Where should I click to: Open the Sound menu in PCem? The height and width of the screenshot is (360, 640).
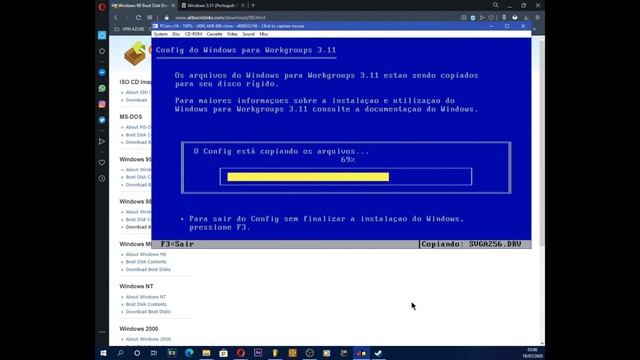tap(249, 34)
